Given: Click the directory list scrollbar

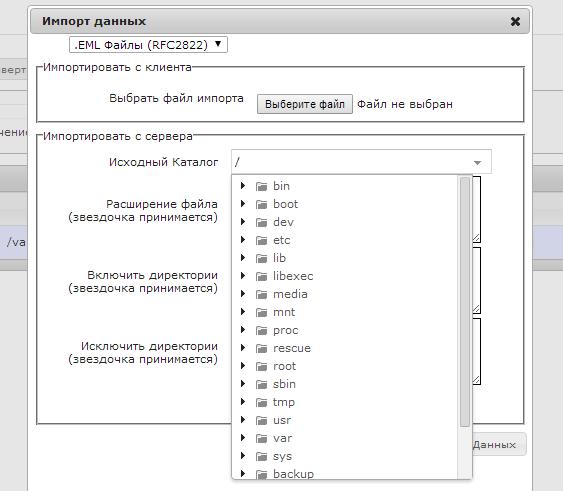Looking at the screenshot, I should (465, 302).
